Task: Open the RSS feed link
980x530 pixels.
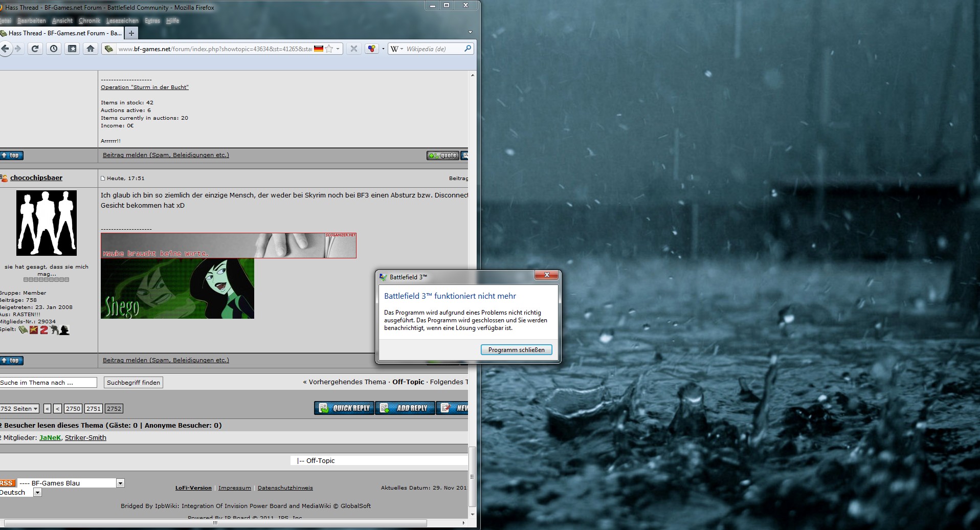Action: pos(7,483)
